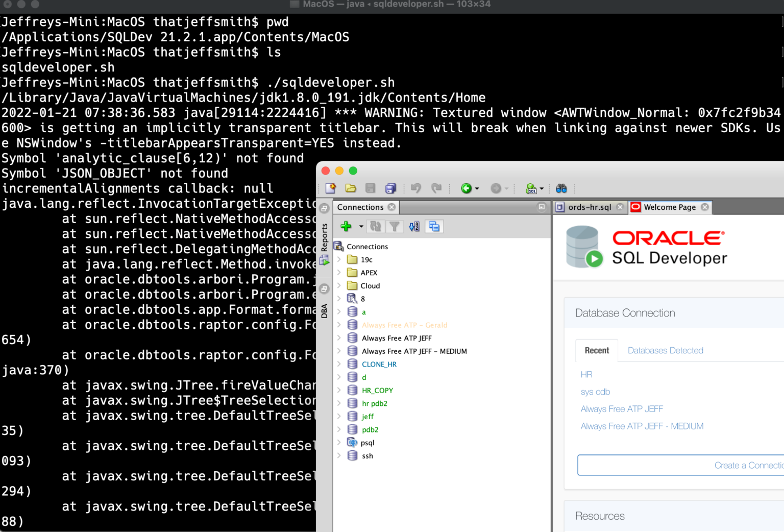Screen dimensions: 784x532
Task: Add a connection with the green plus
Action: 346,226
